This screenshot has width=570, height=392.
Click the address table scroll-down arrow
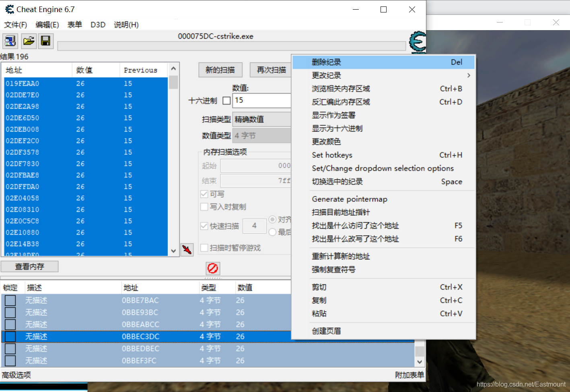click(x=420, y=361)
